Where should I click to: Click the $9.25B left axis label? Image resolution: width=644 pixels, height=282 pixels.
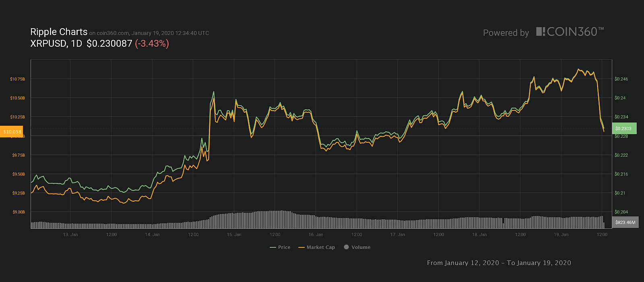[x=19, y=193]
